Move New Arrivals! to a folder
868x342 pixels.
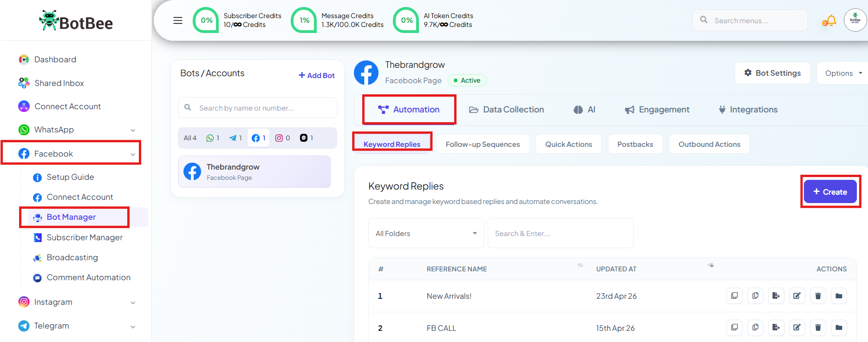(839, 296)
